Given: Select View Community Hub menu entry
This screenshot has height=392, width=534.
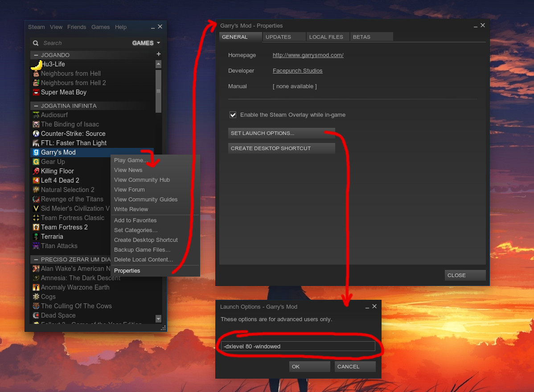Looking at the screenshot, I should click(155, 180).
